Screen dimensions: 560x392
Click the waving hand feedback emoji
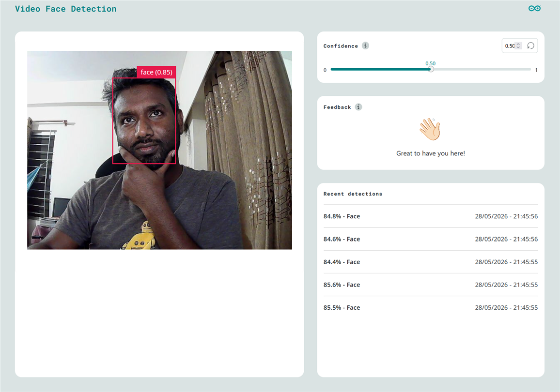(x=430, y=129)
